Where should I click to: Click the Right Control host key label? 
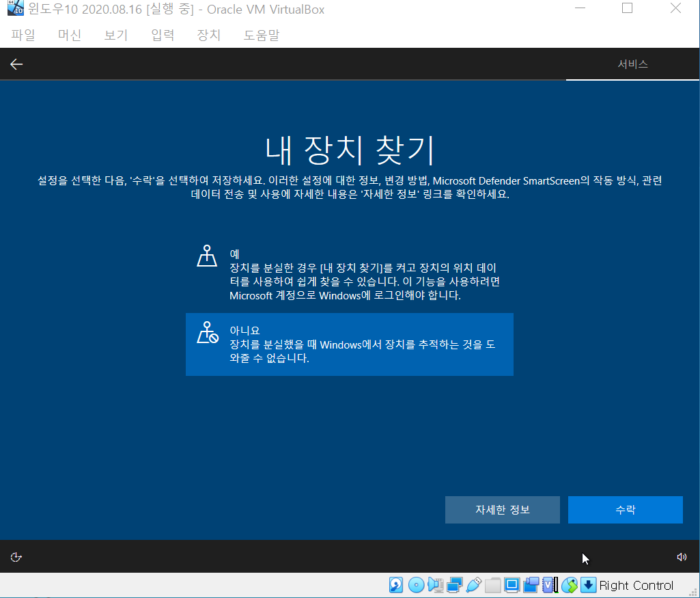636,586
